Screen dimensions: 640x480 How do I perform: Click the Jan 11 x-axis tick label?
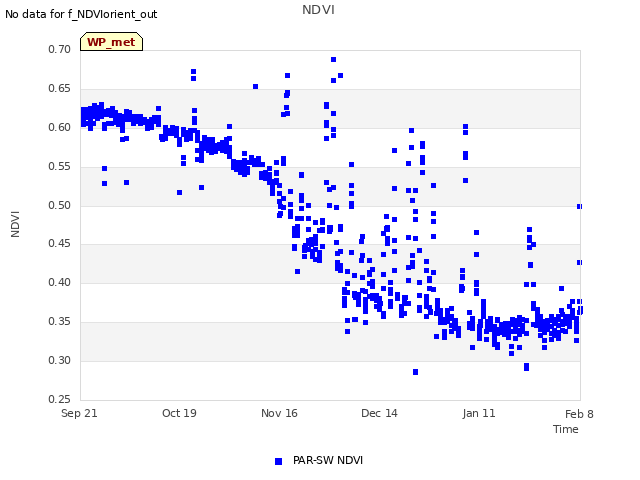point(479,413)
